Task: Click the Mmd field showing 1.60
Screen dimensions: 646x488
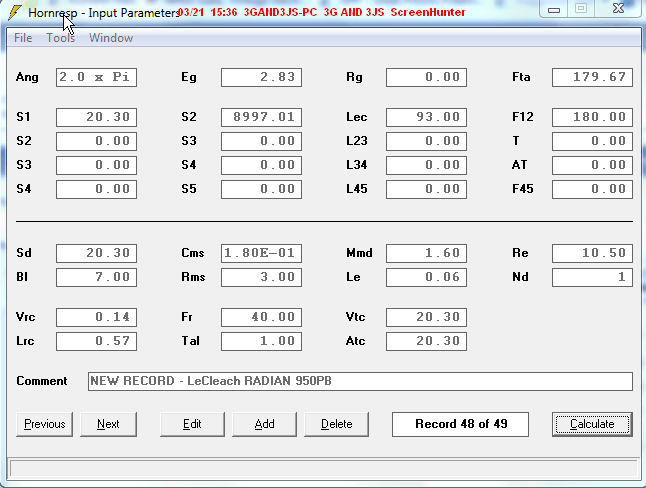Action: click(x=426, y=253)
